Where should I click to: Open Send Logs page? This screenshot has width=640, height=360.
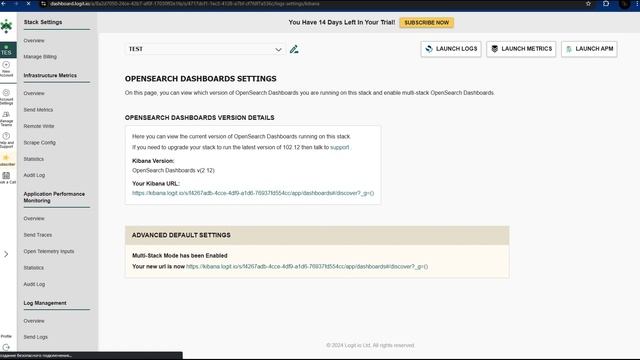[x=36, y=337]
